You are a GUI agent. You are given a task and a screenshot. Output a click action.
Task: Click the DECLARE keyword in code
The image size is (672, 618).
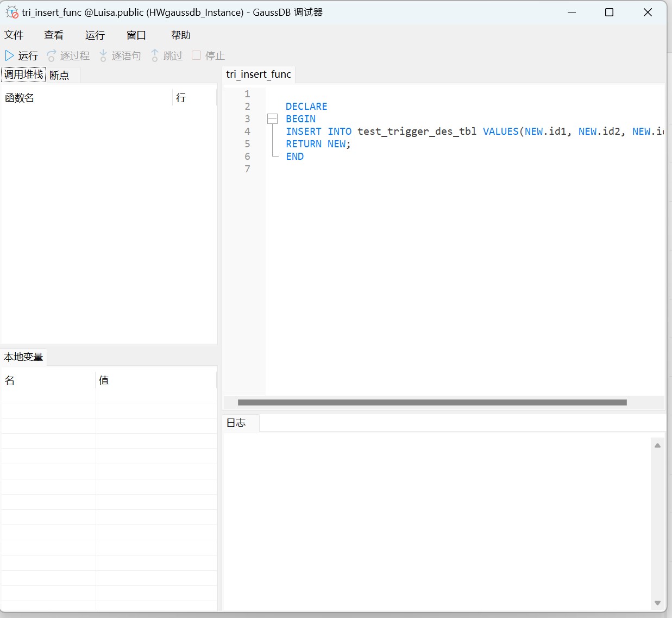tap(306, 107)
